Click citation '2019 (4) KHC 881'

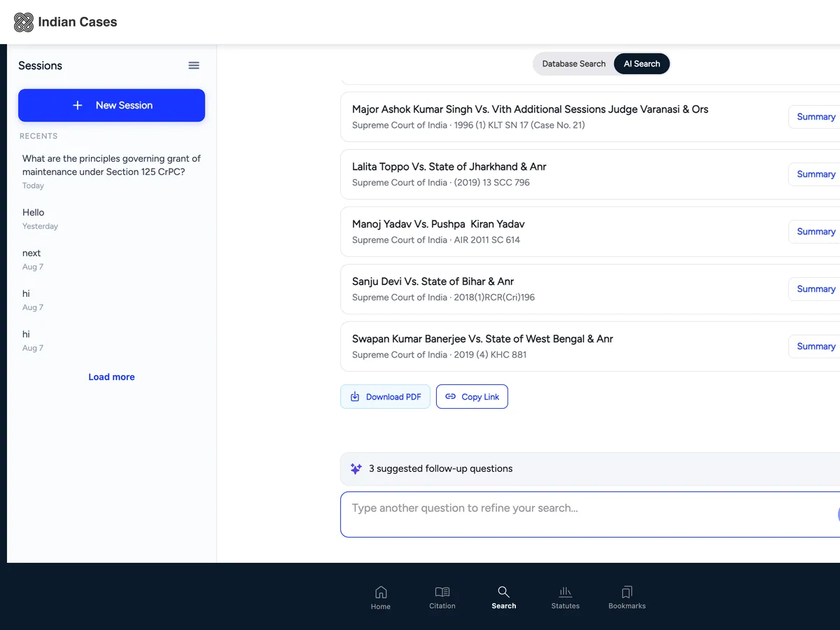click(490, 355)
